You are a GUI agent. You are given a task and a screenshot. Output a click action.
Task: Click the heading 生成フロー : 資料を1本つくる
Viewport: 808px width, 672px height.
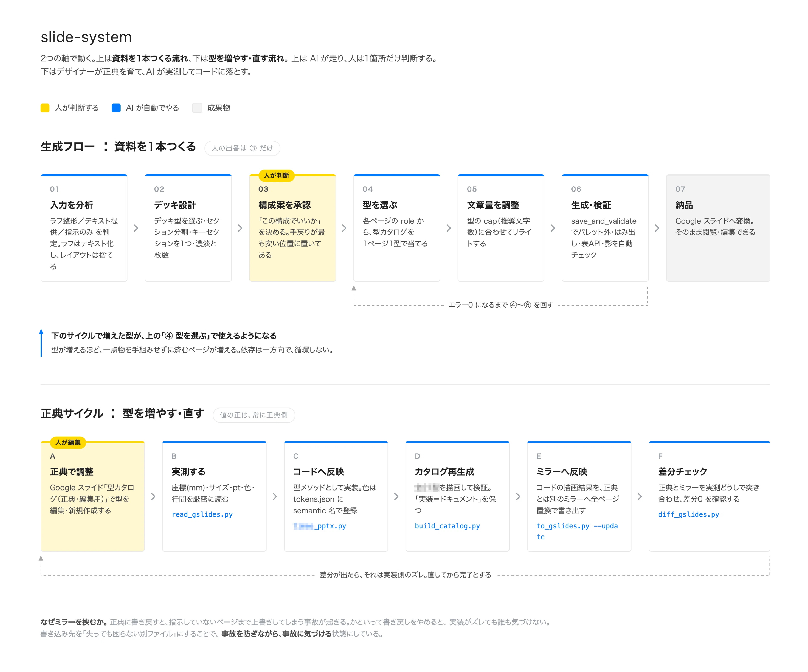[118, 147]
